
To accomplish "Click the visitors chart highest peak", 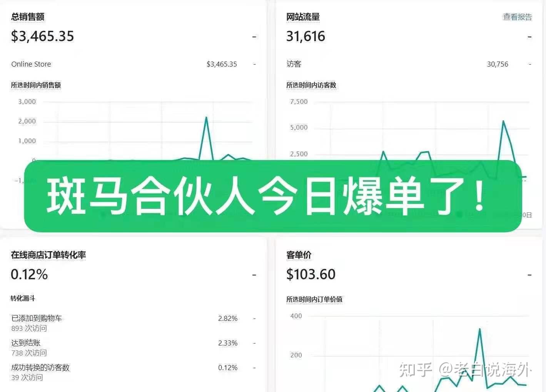I will 503,122.
